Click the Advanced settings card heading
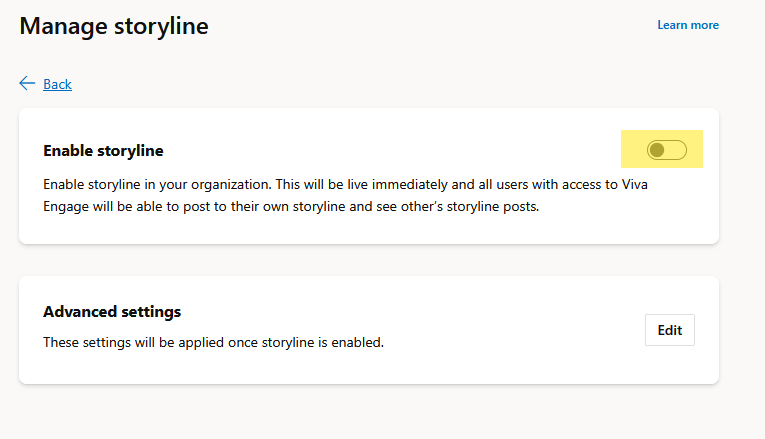 click(112, 312)
